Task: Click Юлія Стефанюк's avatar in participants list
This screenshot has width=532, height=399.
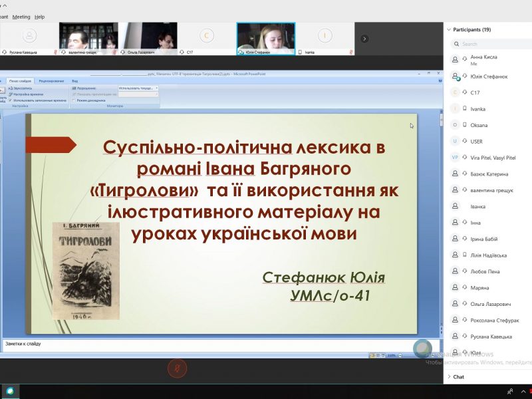Action: click(x=456, y=76)
